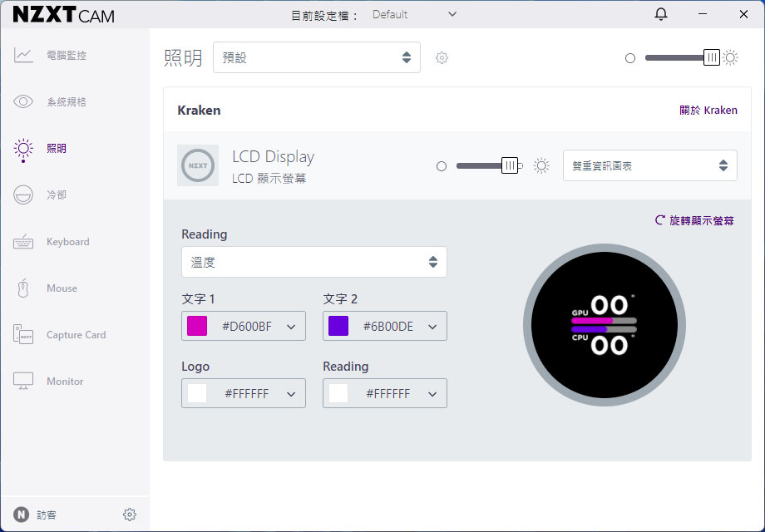Click LCD Display maximum brightness sun
Screen dimensions: 765x532
pos(541,165)
